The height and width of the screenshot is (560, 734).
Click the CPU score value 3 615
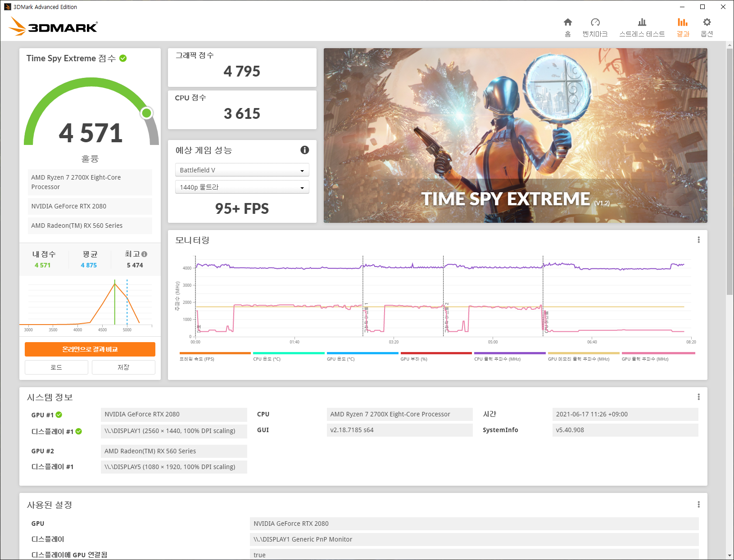(x=242, y=114)
